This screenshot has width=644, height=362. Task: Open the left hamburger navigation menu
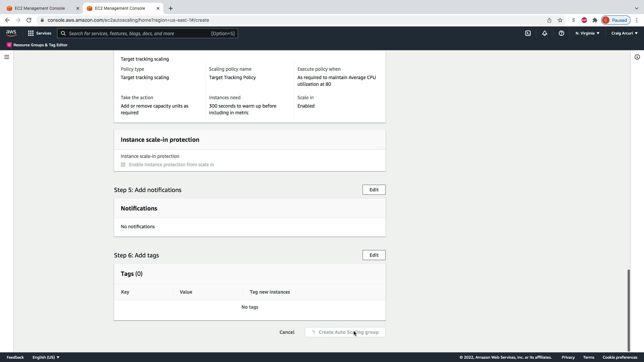(x=6, y=57)
